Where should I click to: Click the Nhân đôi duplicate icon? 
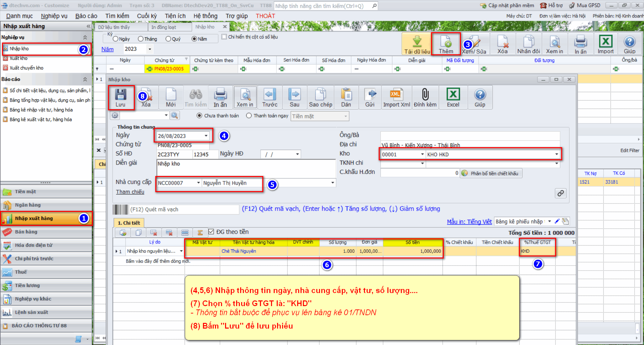[x=528, y=44]
